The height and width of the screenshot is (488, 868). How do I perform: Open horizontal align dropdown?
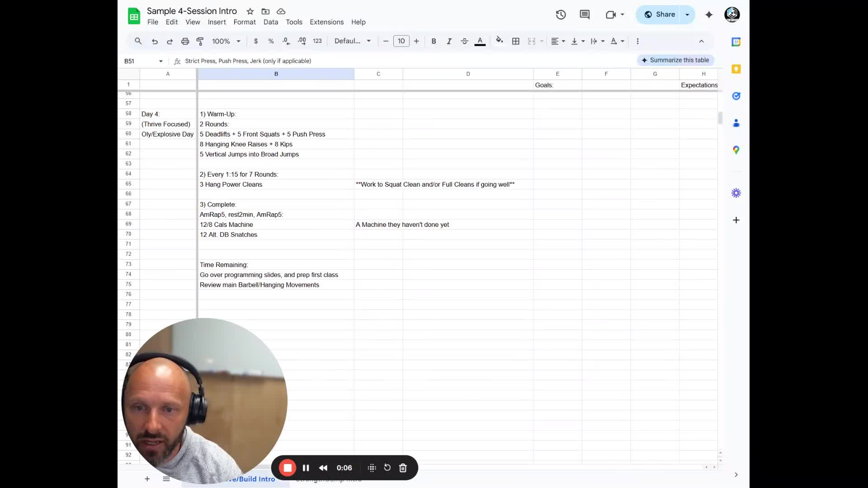pos(558,41)
